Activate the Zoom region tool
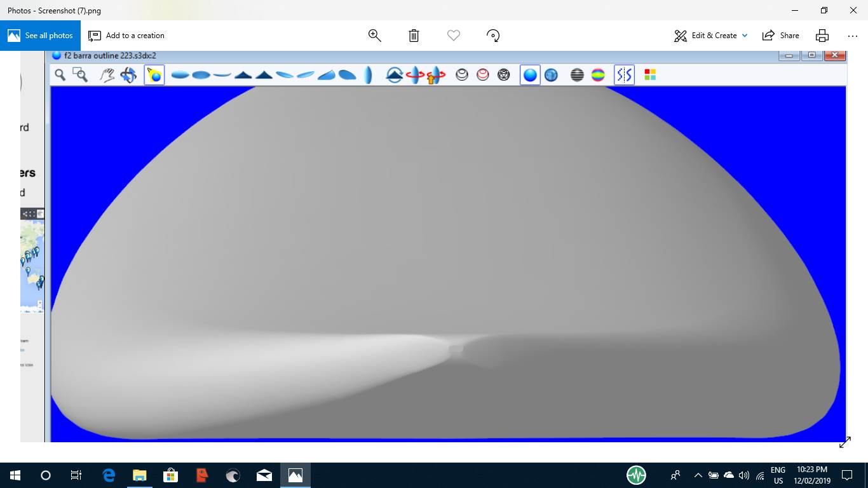Viewport: 868px width, 488px height. pyautogui.click(x=79, y=74)
